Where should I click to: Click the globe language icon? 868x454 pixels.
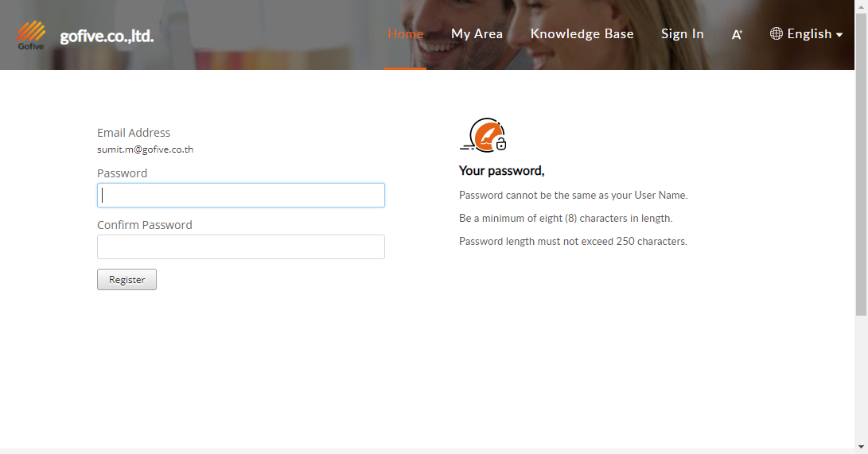tap(777, 33)
